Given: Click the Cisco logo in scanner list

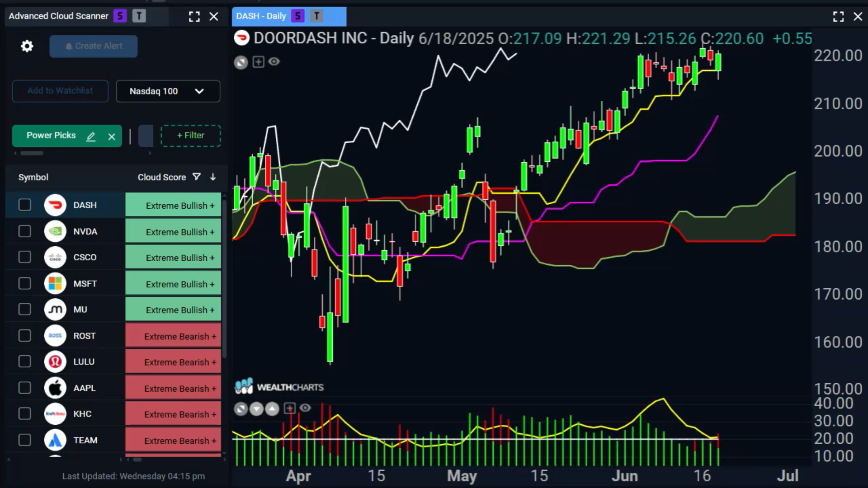Looking at the screenshot, I should (x=55, y=257).
